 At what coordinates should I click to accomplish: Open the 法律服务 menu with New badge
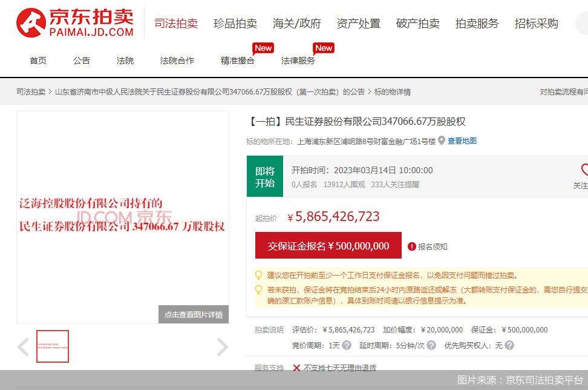pos(299,61)
